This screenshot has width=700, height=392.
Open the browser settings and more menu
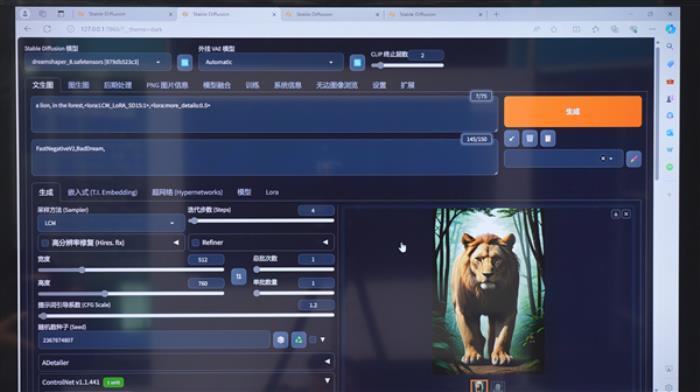click(x=653, y=29)
